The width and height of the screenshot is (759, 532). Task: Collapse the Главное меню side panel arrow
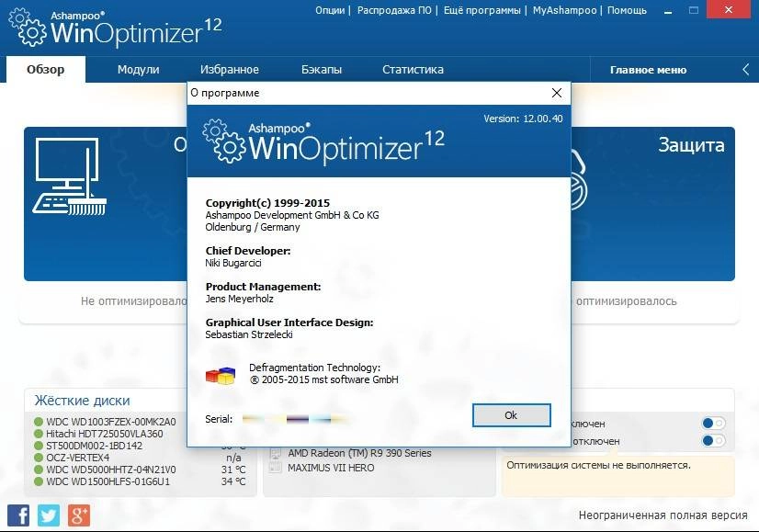tap(746, 70)
